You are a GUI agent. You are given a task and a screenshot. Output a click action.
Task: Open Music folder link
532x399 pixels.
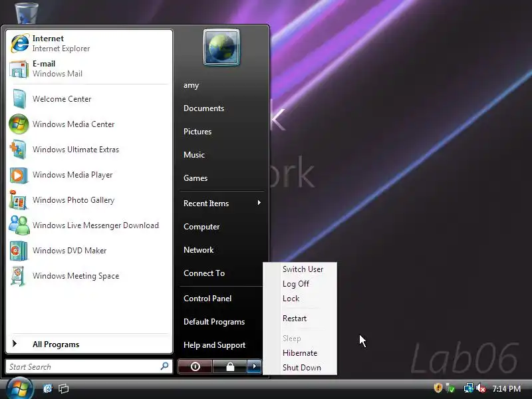[x=194, y=155]
